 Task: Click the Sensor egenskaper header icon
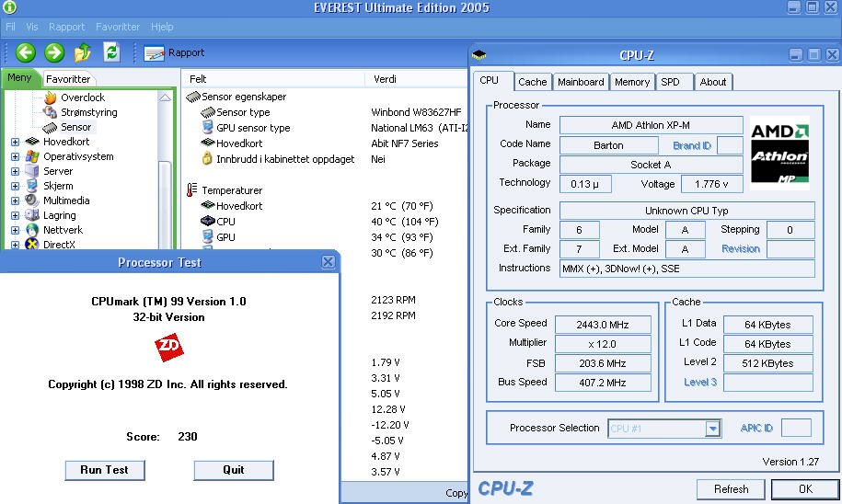point(193,97)
